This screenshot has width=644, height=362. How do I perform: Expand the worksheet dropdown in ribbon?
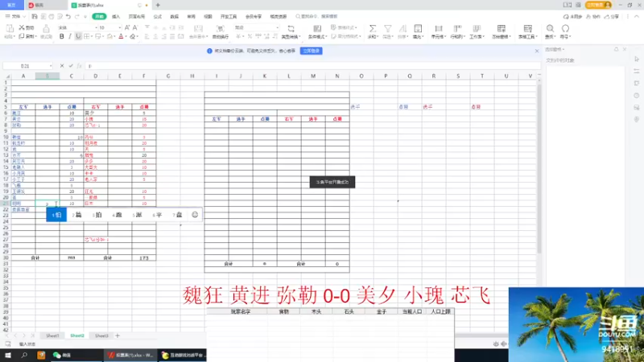click(x=477, y=36)
